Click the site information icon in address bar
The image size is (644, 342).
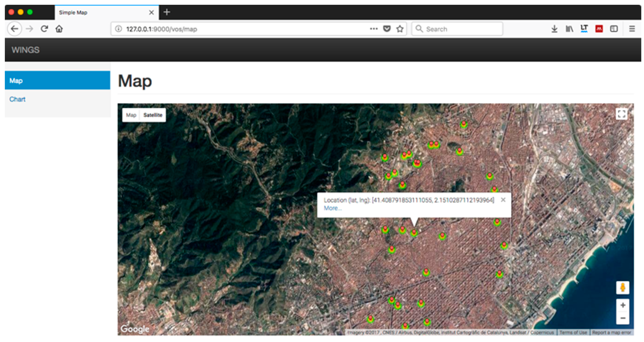118,29
